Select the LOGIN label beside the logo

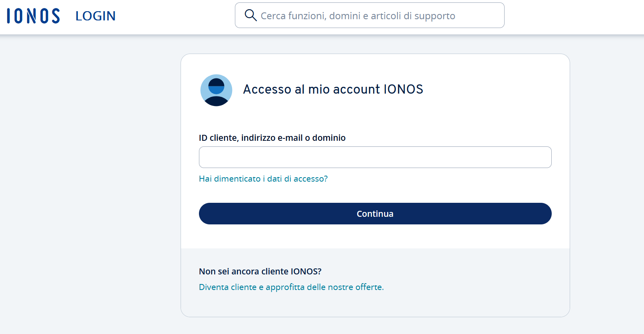(x=95, y=16)
